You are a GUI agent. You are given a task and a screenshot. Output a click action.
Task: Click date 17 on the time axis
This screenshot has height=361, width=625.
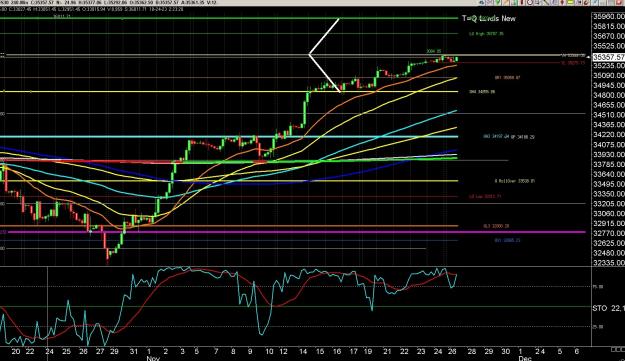354,351
